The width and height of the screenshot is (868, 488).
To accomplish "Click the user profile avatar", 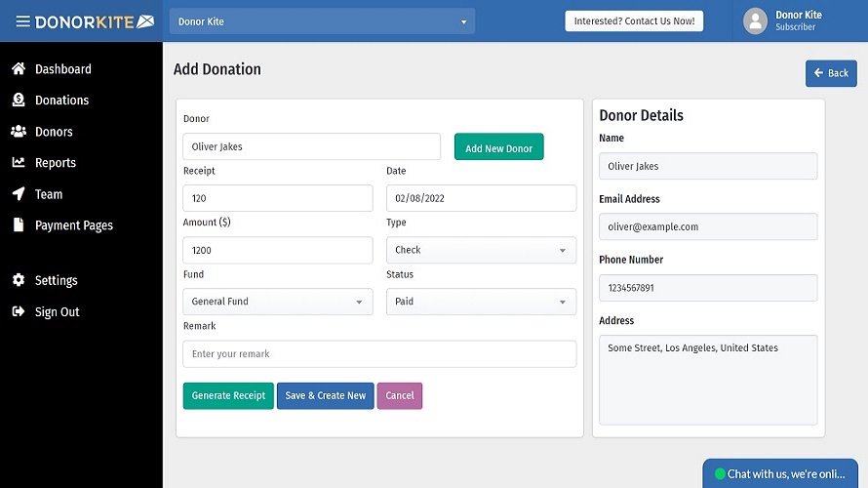I will coord(756,21).
